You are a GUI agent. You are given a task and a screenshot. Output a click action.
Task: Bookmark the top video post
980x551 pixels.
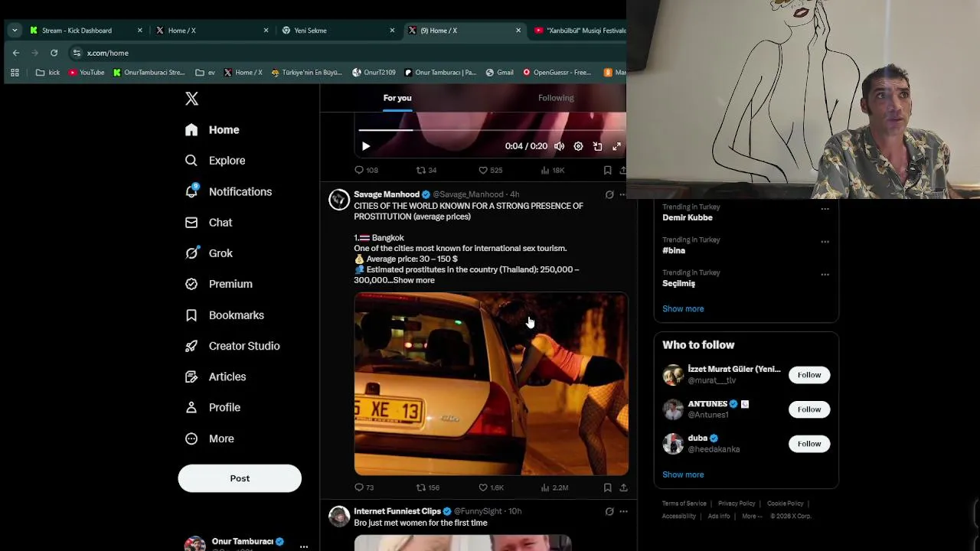[x=607, y=170]
